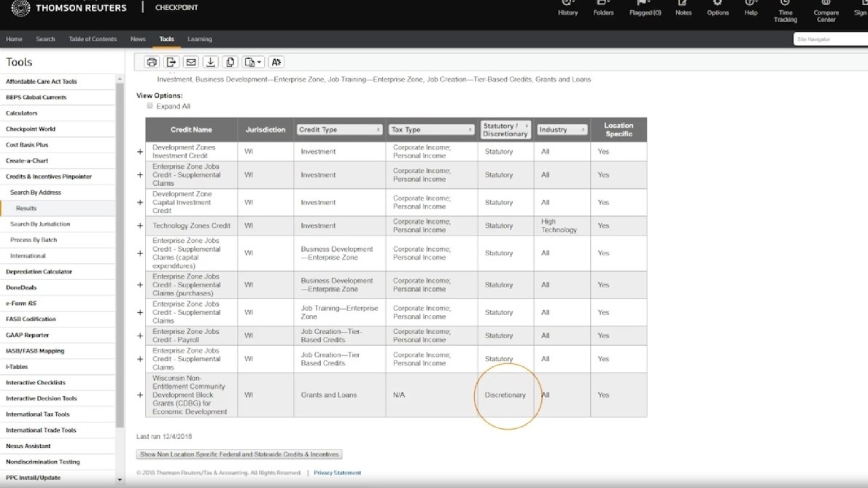The width and height of the screenshot is (868, 488).
Task: Open the Industry filter dropdown
Action: 562,130
